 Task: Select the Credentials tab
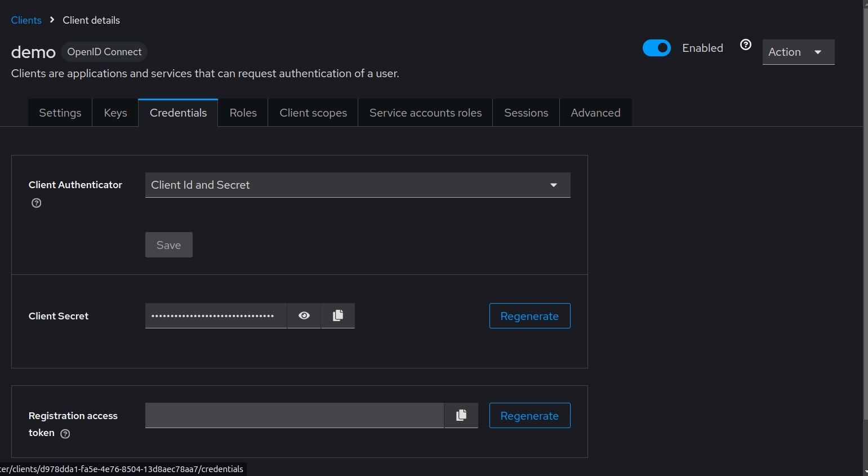178,113
